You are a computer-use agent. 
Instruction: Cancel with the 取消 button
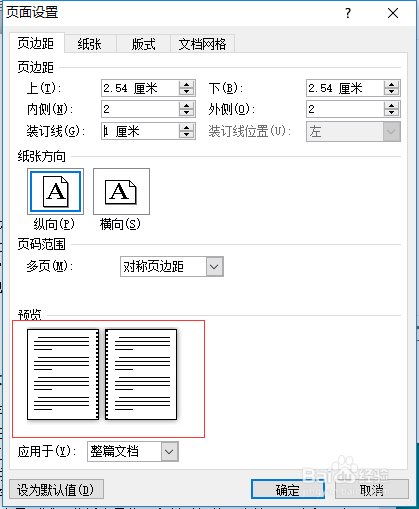pos(372,490)
